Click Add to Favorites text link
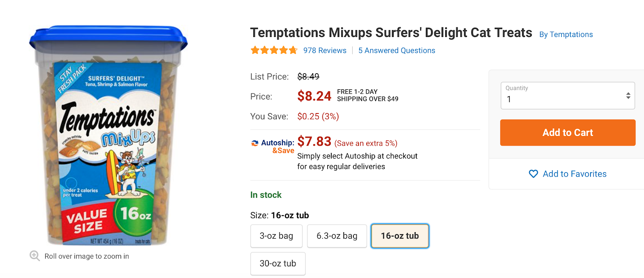This screenshot has width=644, height=278. [574, 174]
